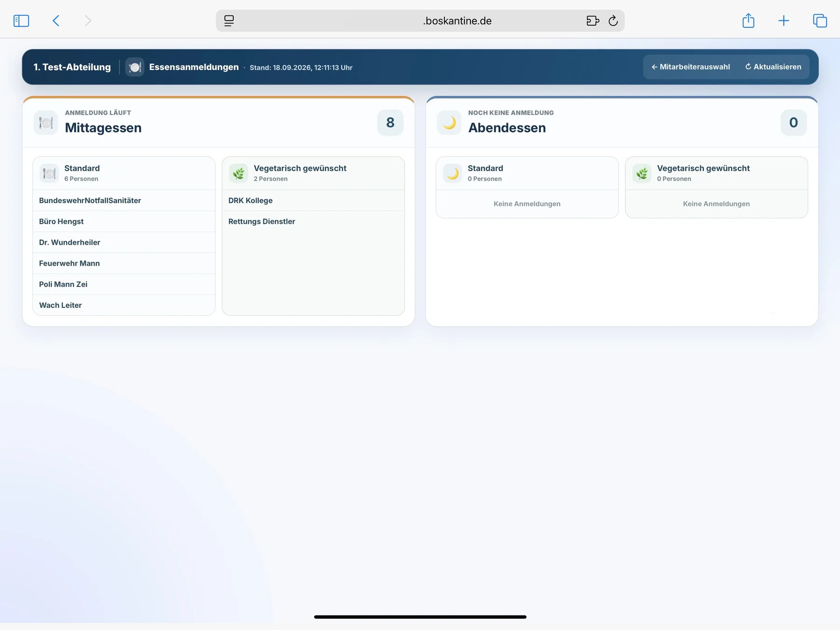Go forward to the next page

pyautogui.click(x=88, y=21)
